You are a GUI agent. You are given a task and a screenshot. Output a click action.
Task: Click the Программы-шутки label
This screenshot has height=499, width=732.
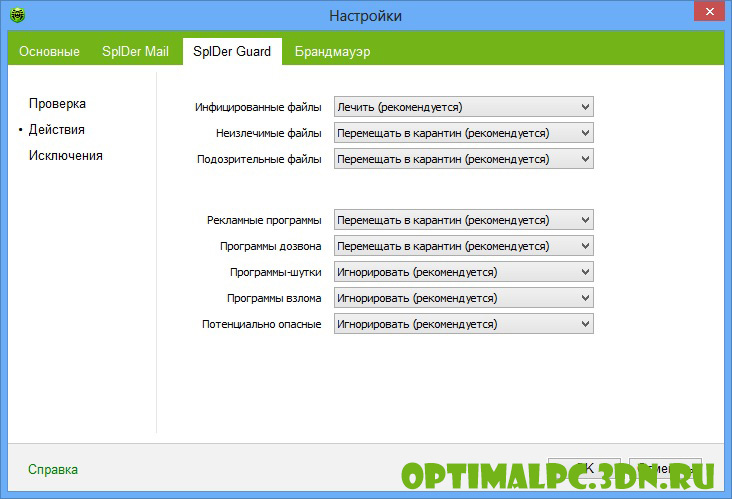coord(275,272)
